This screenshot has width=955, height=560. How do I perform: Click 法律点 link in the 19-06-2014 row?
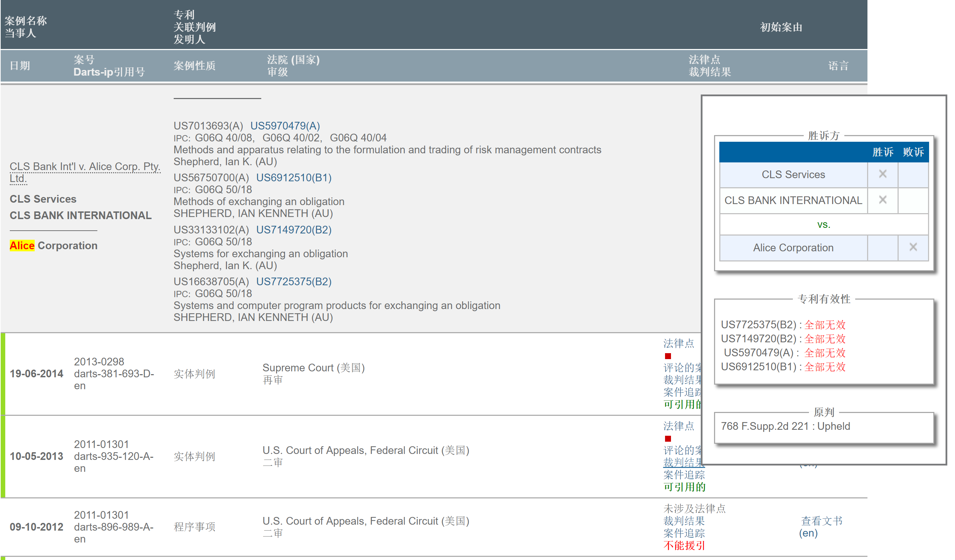pos(679,343)
